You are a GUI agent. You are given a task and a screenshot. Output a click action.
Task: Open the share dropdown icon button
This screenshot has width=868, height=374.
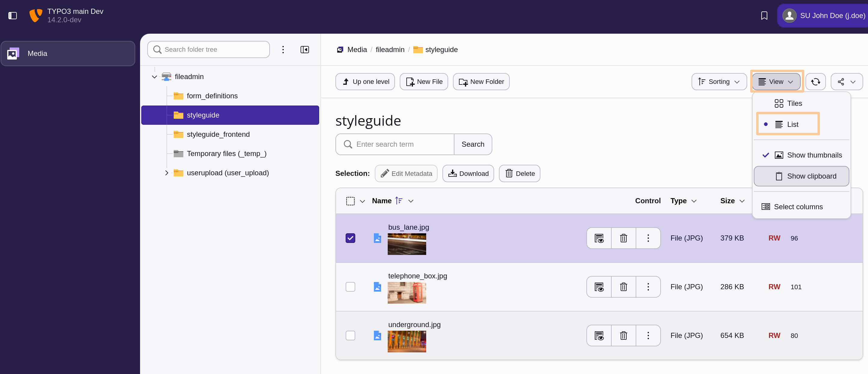click(846, 81)
